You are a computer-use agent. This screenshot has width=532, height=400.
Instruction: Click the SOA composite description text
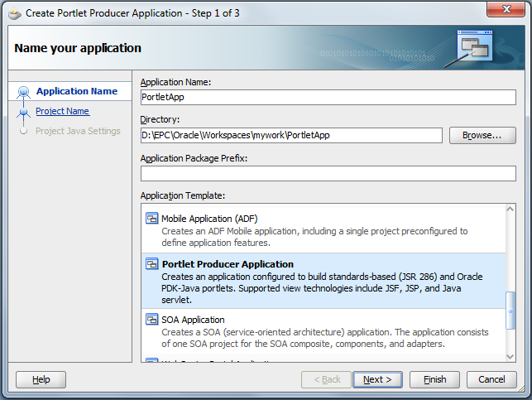coord(325,338)
